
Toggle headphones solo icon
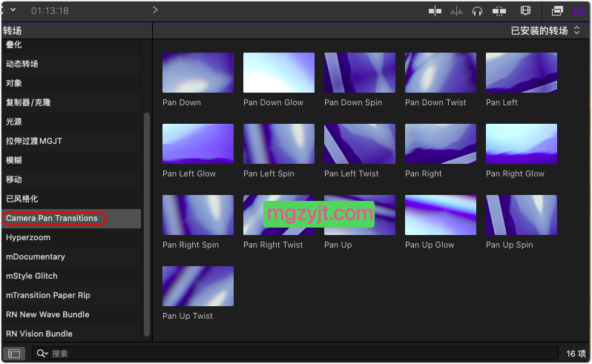pos(477,11)
